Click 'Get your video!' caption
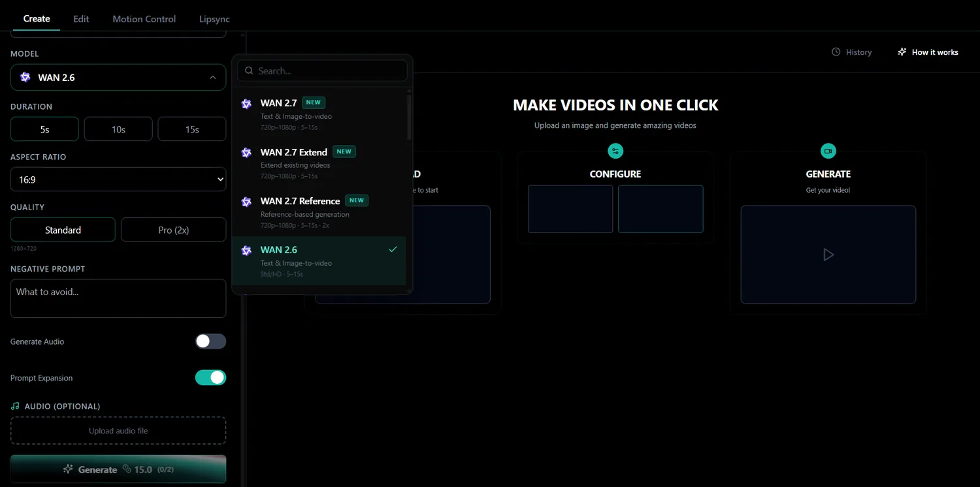Image resolution: width=980 pixels, height=487 pixels. click(828, 191)
